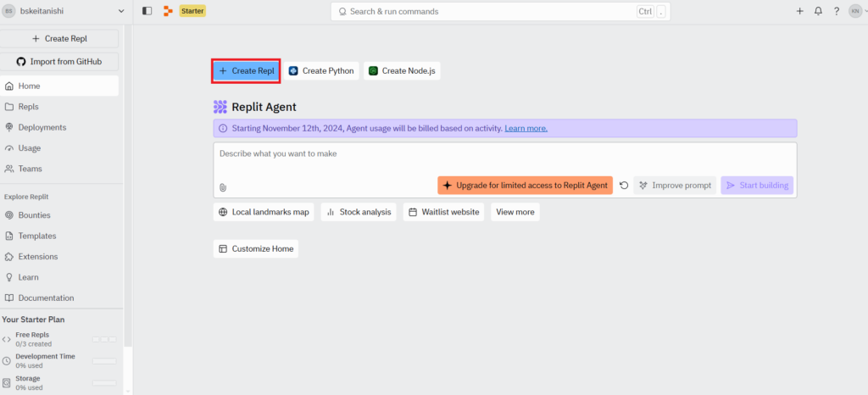Click the plus icon in top bar

tap(799, 11)
